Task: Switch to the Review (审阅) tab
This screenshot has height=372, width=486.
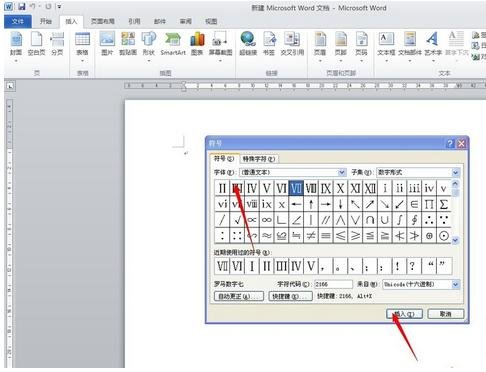Action: click(186, 21)
